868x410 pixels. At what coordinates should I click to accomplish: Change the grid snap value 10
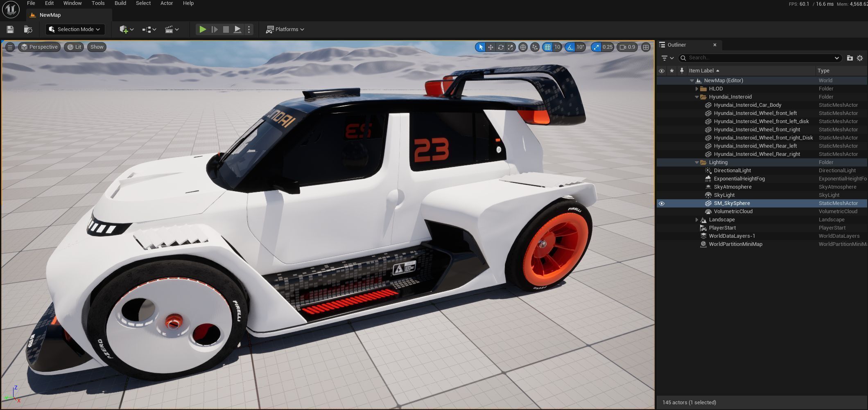[x=557, y=47]
